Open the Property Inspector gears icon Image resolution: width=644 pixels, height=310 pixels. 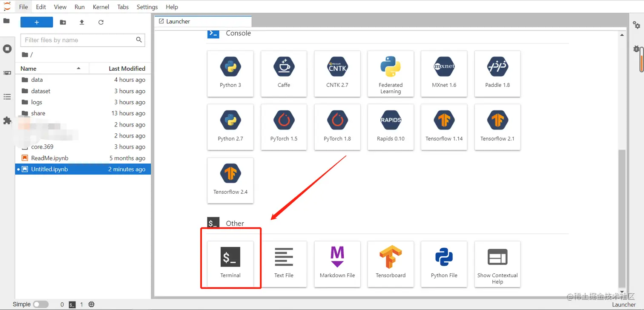point(636,26)
